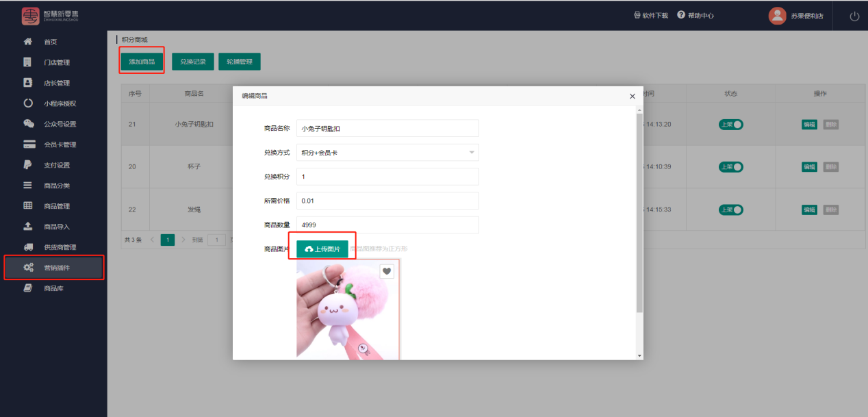This screenshot has width=868, height=417.
Task: Click the 共3条 pagination count text
Action: (x=133, y=240)
